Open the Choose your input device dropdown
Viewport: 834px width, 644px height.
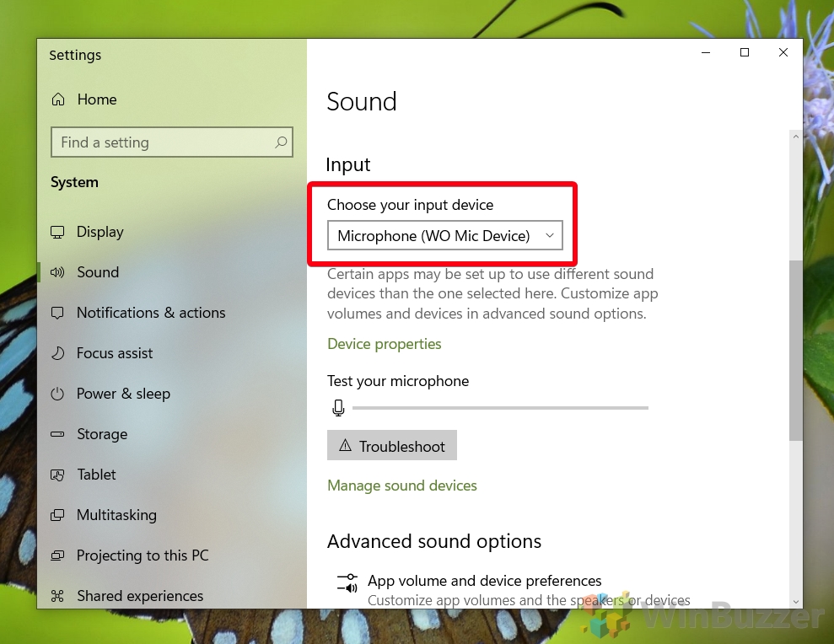pos(446,235)
